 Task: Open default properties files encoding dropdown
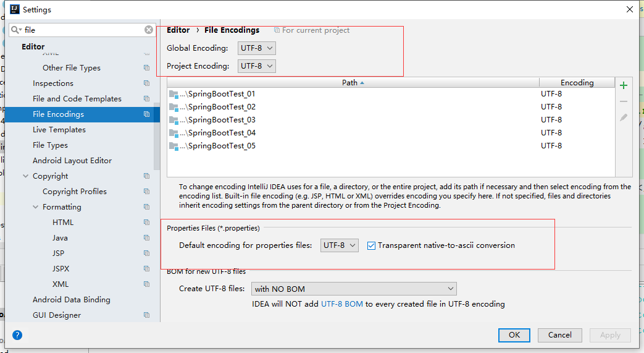point(339,245)
